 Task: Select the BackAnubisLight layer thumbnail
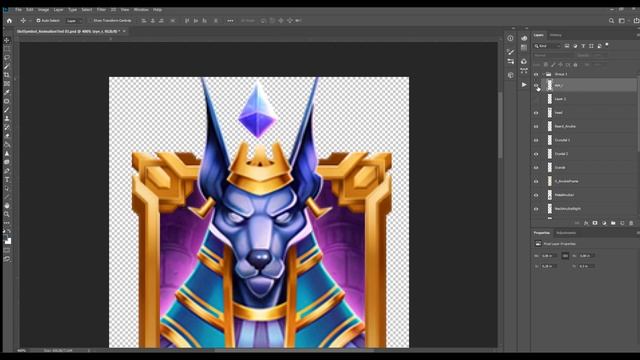tap(549, 209)
